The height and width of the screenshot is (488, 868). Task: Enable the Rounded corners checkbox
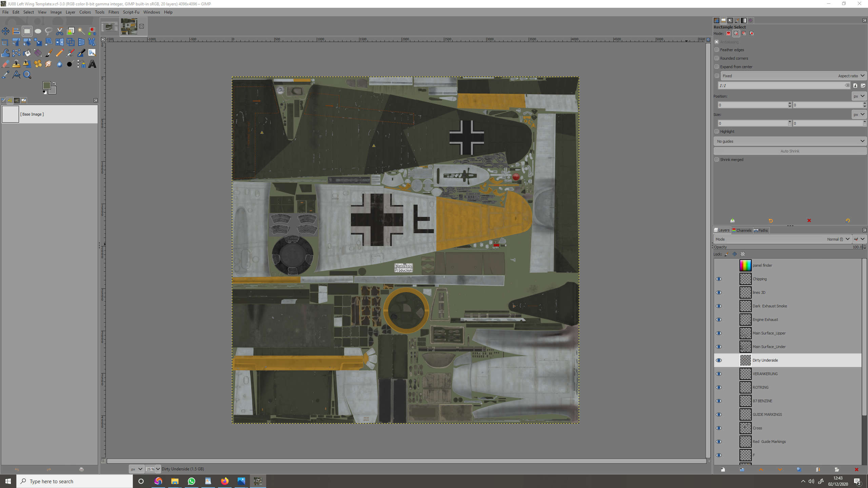pyautogui.click(x=716, y=58)
